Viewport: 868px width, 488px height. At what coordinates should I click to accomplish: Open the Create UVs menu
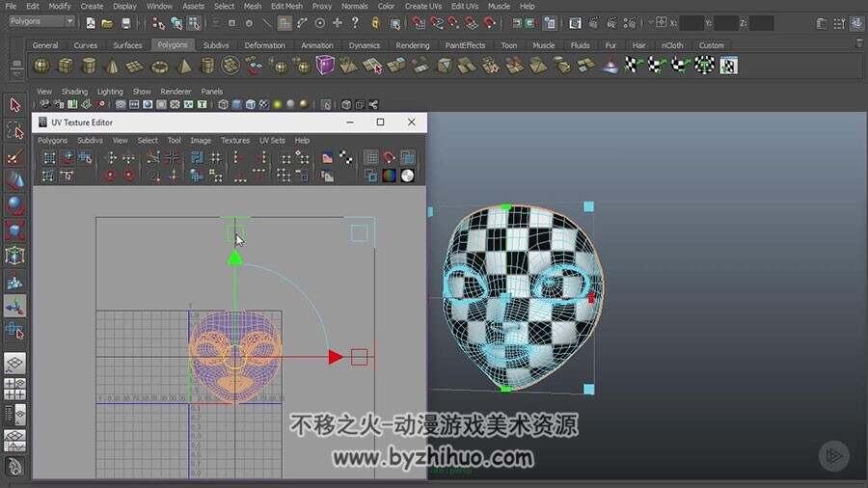[x=423, y=6]
